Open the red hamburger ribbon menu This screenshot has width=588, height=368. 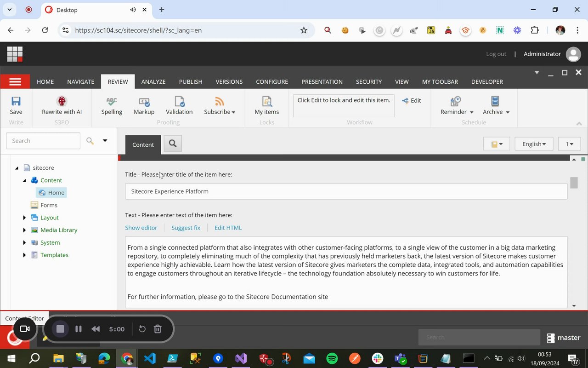pyautogui.click(x=15, y=81)
